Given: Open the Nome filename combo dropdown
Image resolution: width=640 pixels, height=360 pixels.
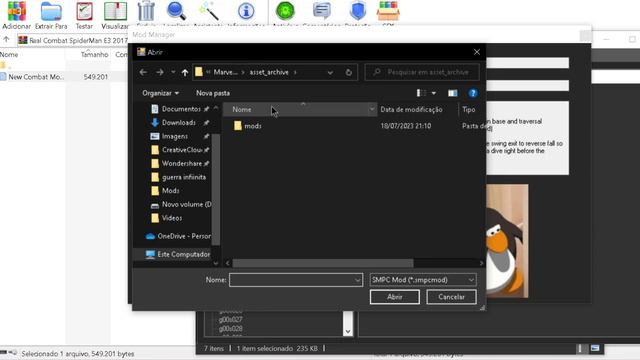Looking at the screenshot, I should [358, 280].
